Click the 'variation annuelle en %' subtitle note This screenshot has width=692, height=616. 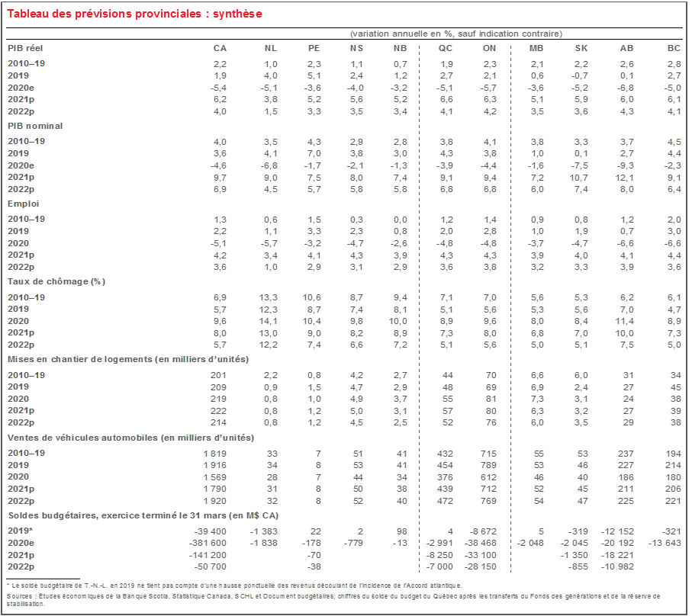456,34
